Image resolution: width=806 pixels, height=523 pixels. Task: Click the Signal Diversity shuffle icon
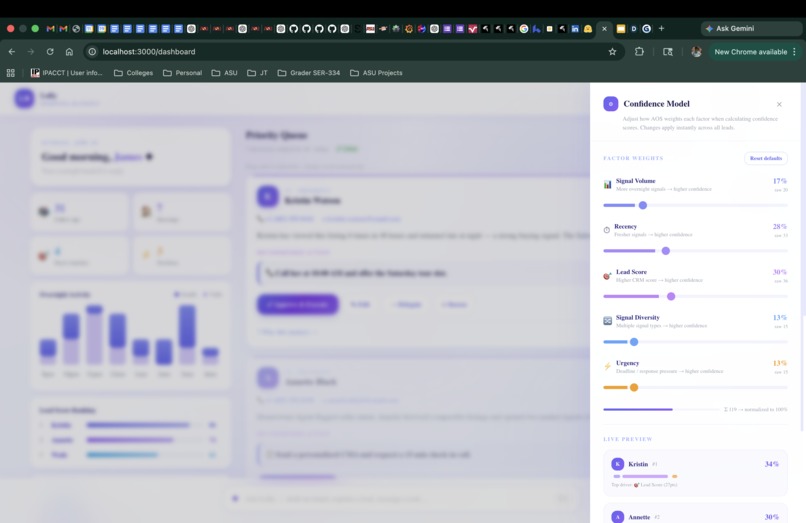click(x=608, y=321)
